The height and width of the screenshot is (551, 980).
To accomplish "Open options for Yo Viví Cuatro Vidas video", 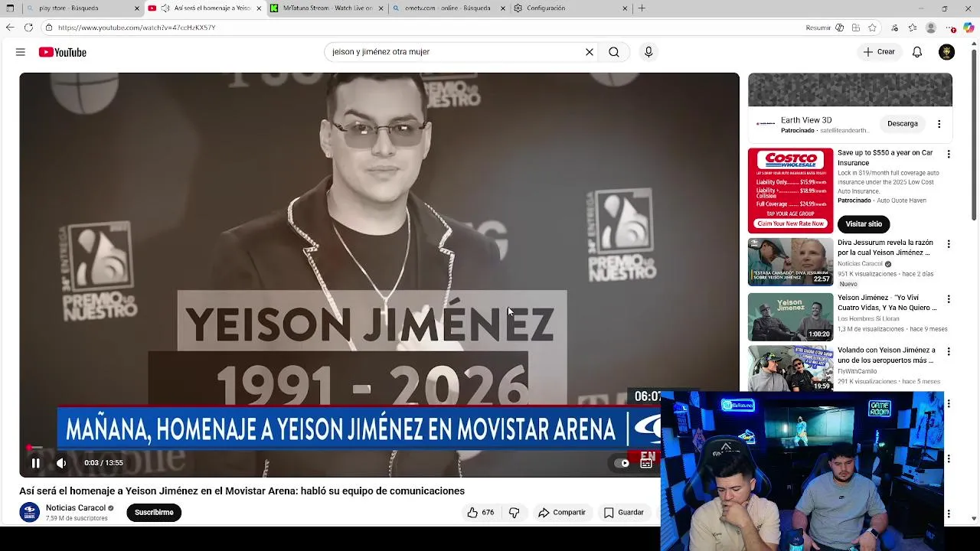I will click(949, 299).
